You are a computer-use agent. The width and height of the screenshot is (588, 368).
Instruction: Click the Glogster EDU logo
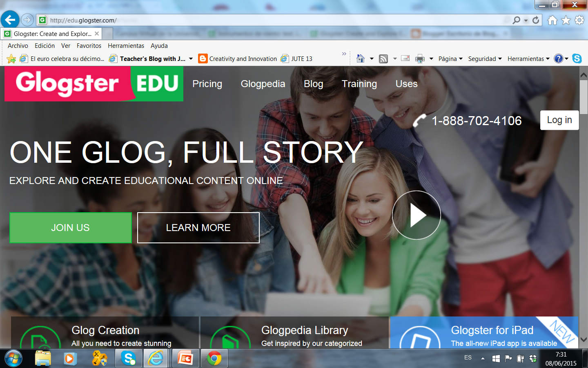pyautogui.click(x=94, y=83)
